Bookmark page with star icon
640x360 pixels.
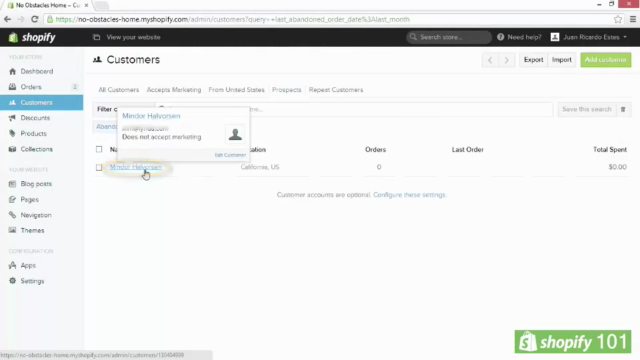pyautogui.click(x=618, y=19)
